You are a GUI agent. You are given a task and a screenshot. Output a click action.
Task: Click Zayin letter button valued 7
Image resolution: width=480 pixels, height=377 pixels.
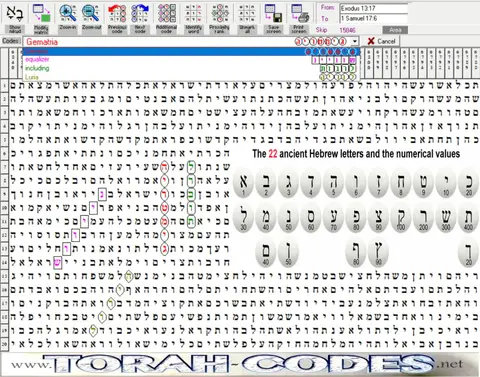pyautogui.click(x=379, y=183)
